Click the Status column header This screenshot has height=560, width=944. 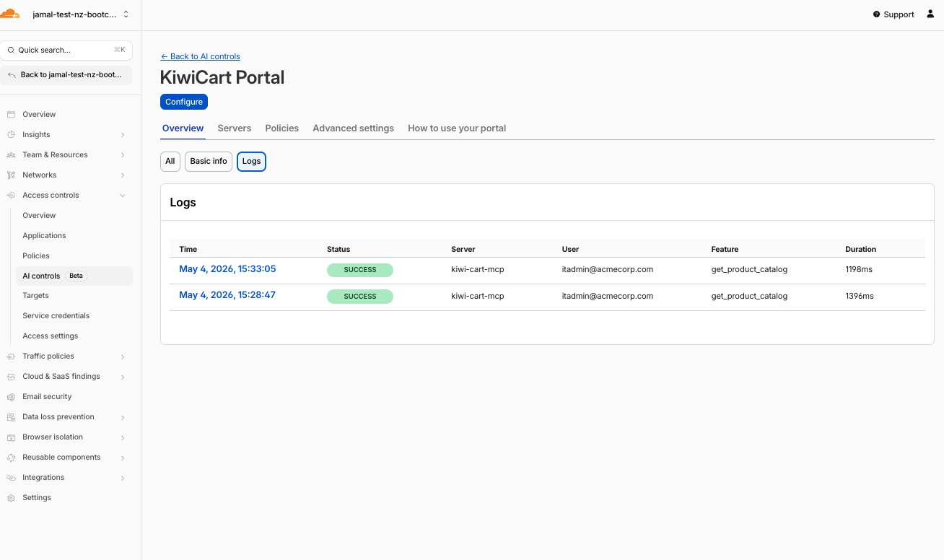coord(338,249)
